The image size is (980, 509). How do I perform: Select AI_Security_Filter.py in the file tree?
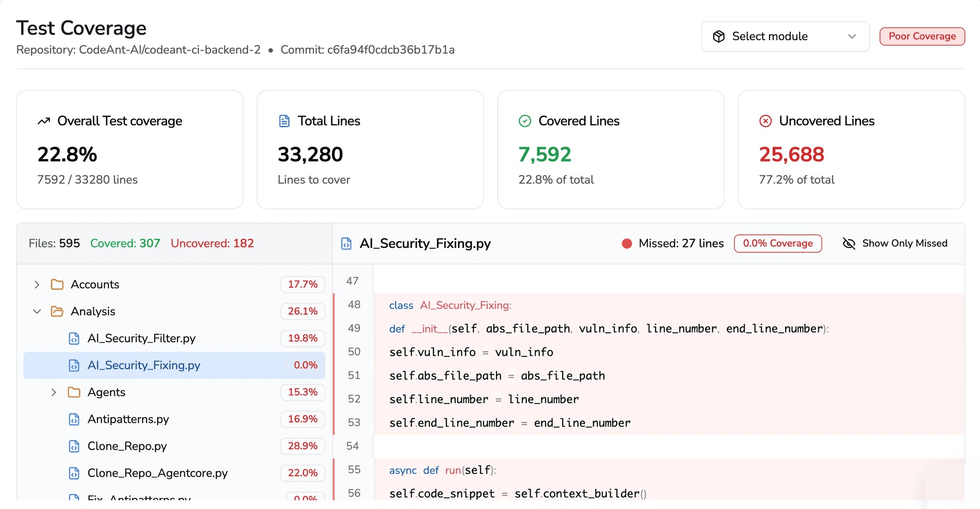click(x=141, y=338)
